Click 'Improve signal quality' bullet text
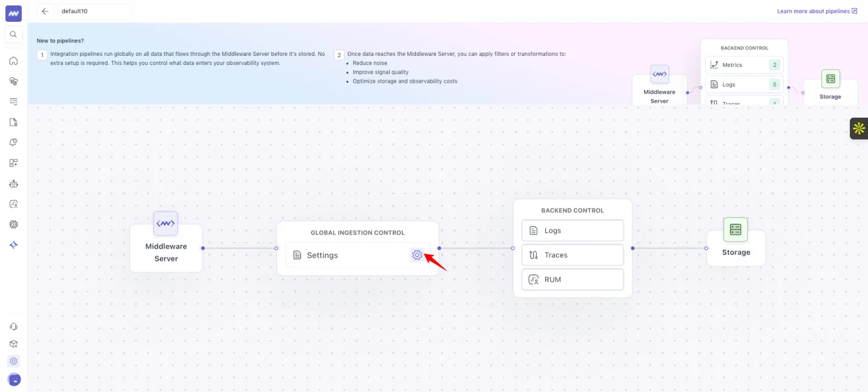This screenshot has height=392, width=868. point(381,72)
